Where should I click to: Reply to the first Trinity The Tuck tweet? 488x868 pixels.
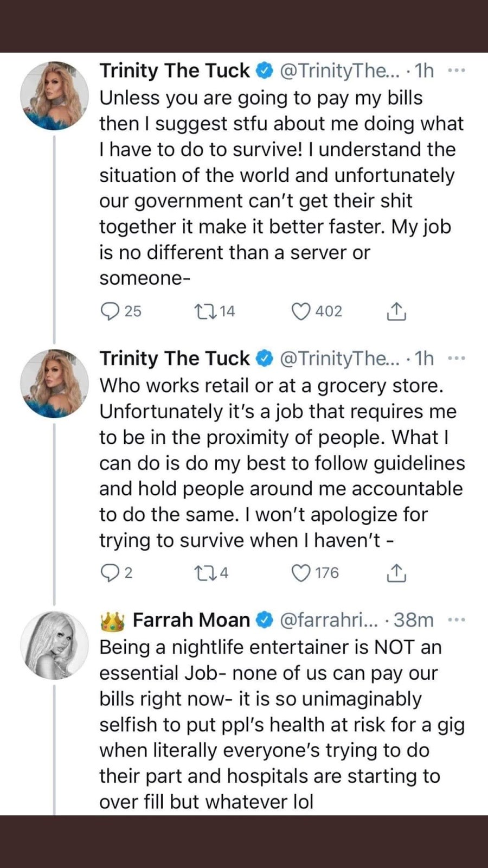(111, 311)
